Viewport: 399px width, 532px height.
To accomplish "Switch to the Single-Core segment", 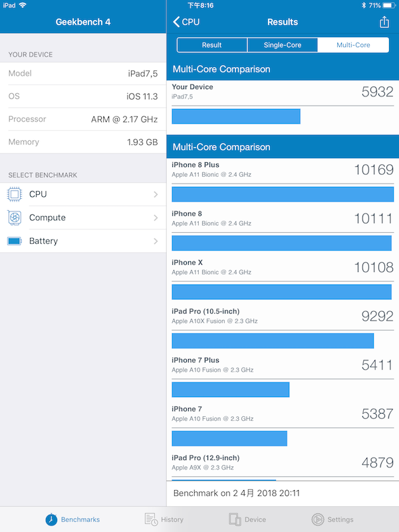I will pyautogui.click(x=282, y=45).
